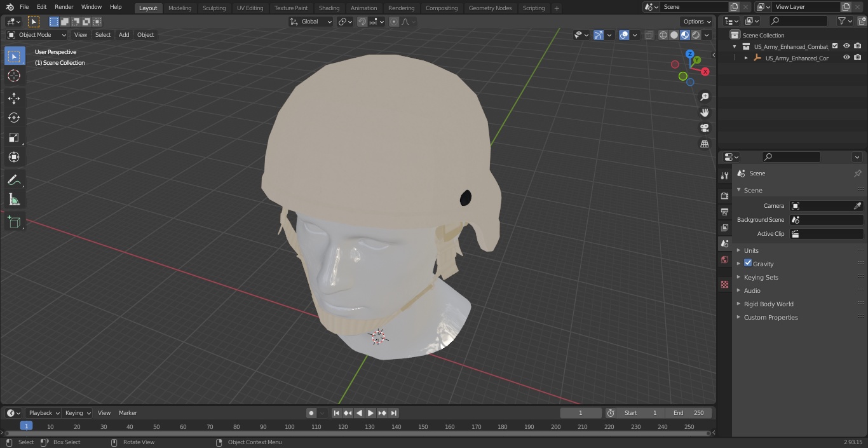
Task: Toggle the Gravity checkbox
Action: (748, 263)
